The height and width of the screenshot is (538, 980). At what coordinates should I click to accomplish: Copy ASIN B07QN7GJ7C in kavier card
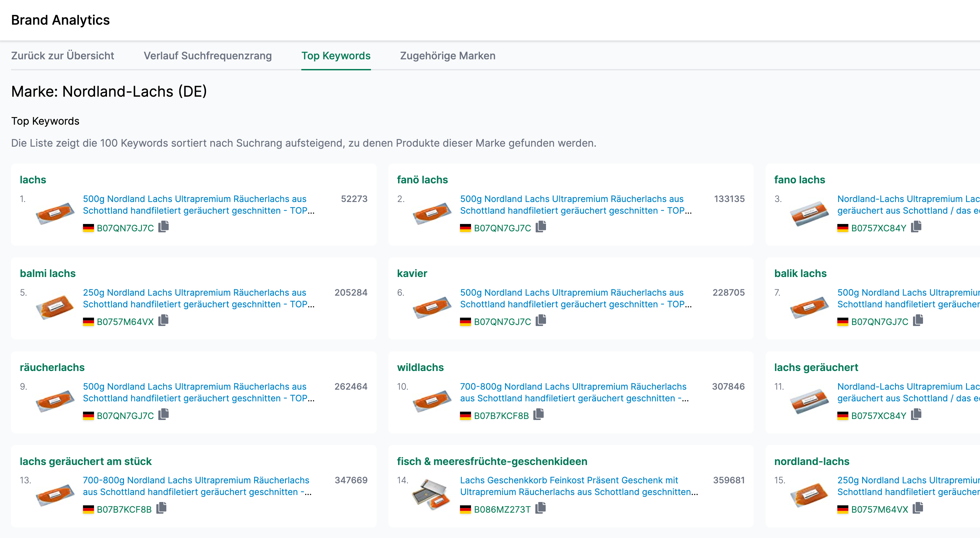(x=541, y=321)
